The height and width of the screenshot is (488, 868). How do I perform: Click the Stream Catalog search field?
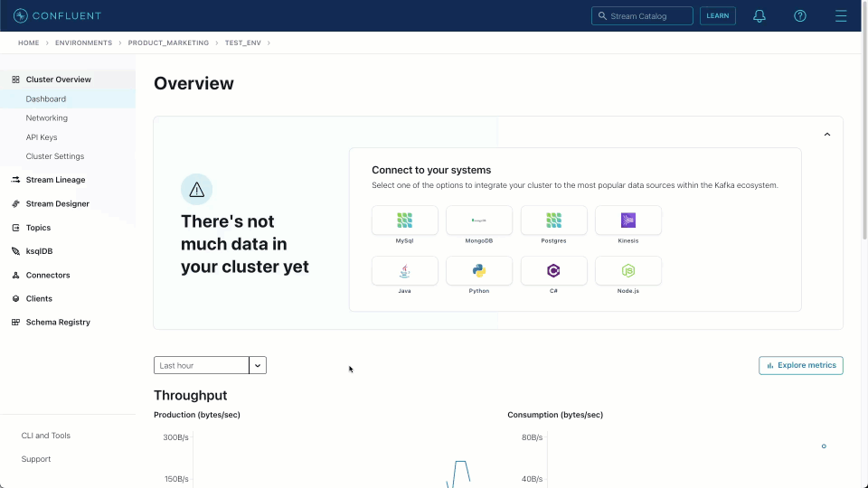pyautogui.click(x=642, y=16)
